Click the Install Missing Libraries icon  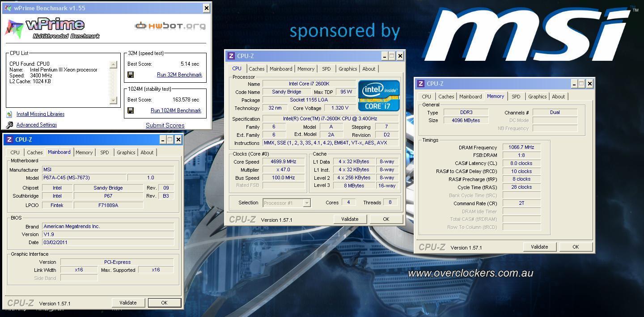point(9,114)
